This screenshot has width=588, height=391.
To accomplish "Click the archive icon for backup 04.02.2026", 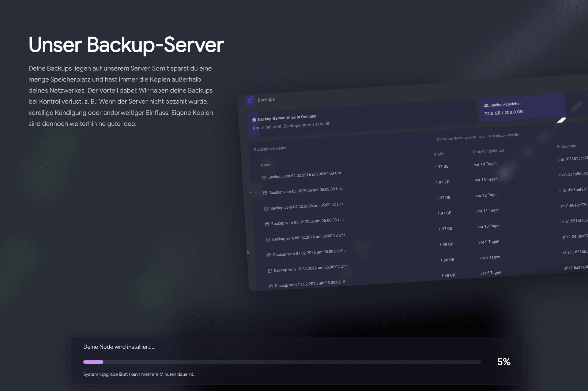I will (x=266, y=209).
